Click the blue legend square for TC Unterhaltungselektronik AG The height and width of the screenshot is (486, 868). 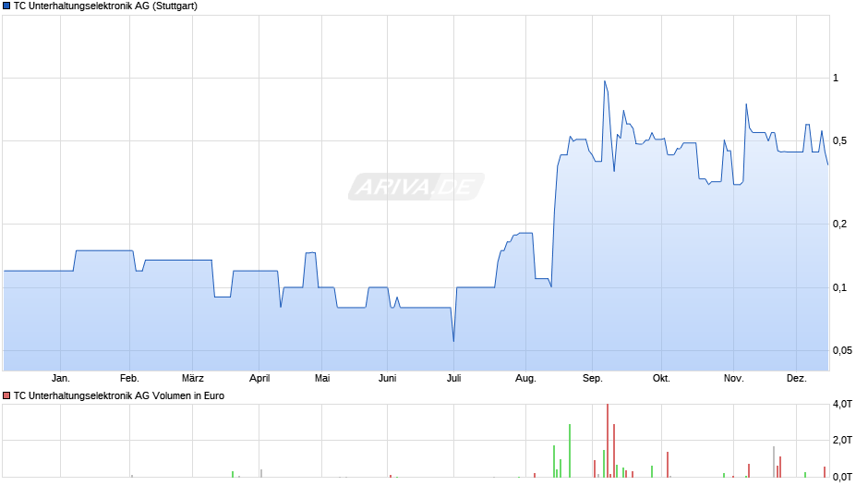coord(6,6)
